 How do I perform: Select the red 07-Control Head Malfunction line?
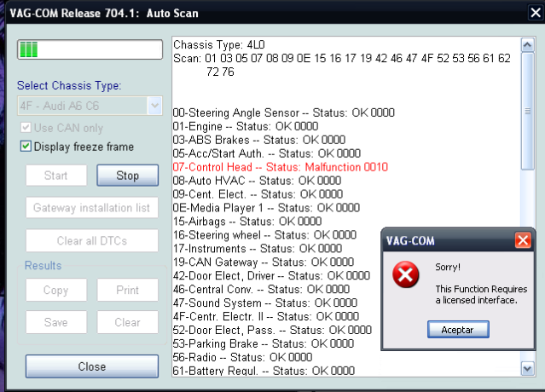pos(280,167)
